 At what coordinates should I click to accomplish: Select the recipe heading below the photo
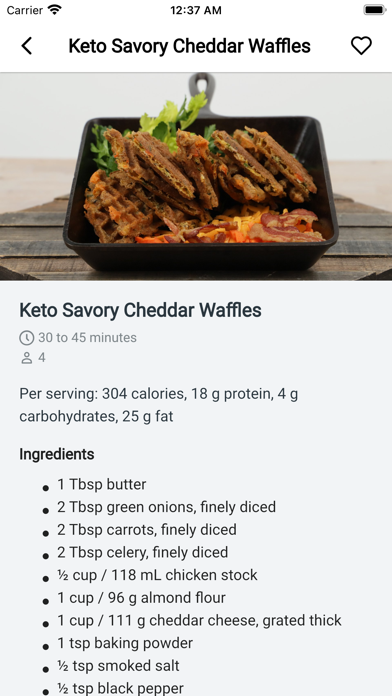pos(140,310)
